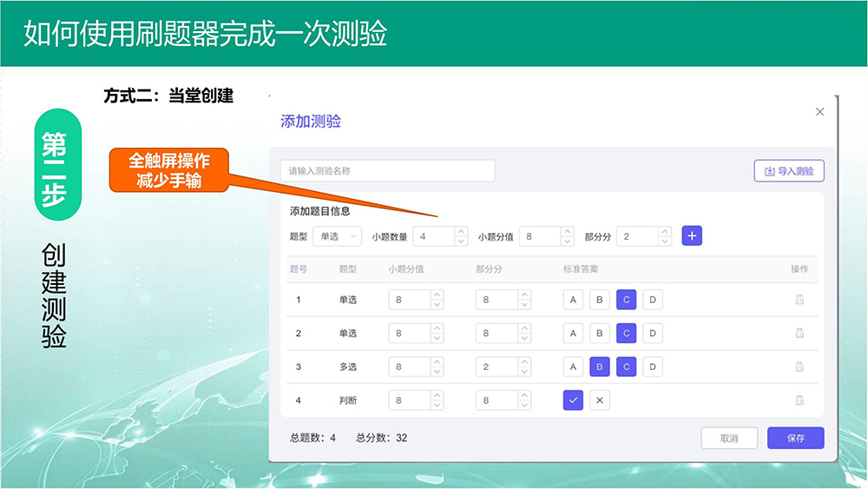
Task: Toggle answer D for multi-choice question 3
Action: tap(653, 367)
